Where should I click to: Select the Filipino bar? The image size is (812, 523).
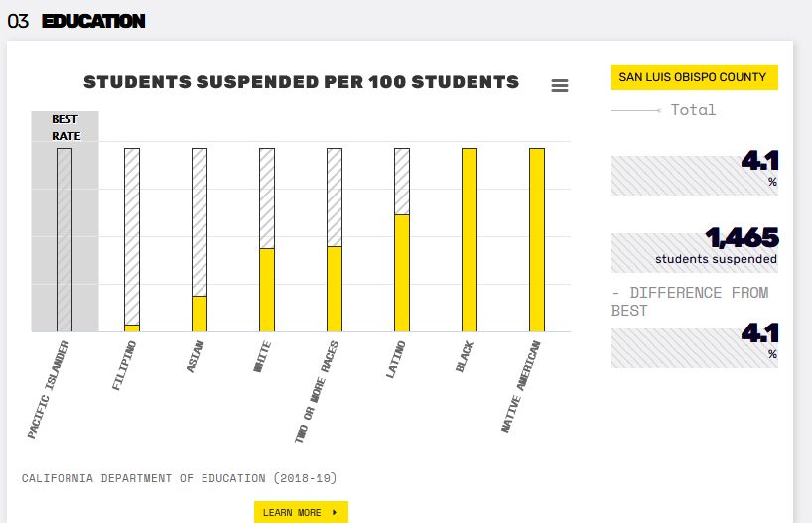point(132,240)
